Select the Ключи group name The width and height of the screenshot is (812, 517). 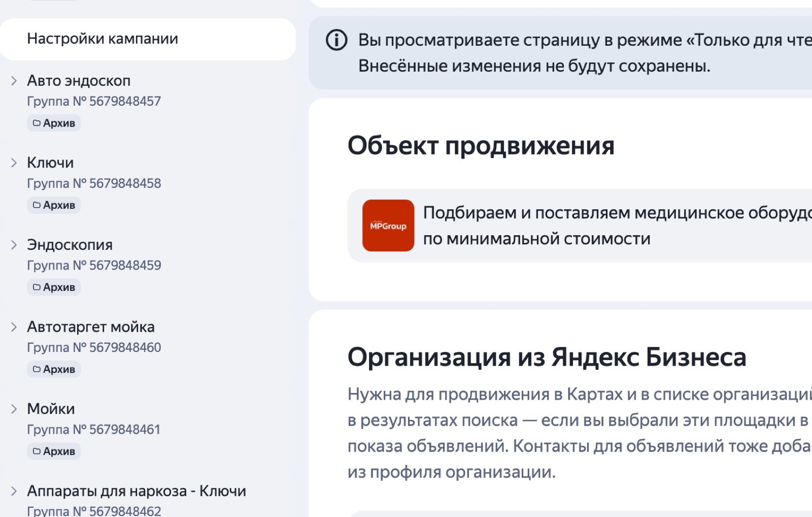50,163
